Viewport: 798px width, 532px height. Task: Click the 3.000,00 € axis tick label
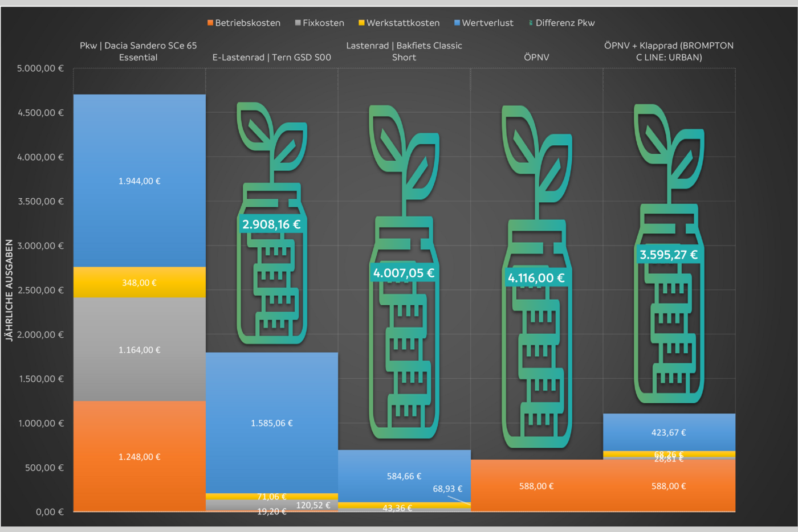40,245
